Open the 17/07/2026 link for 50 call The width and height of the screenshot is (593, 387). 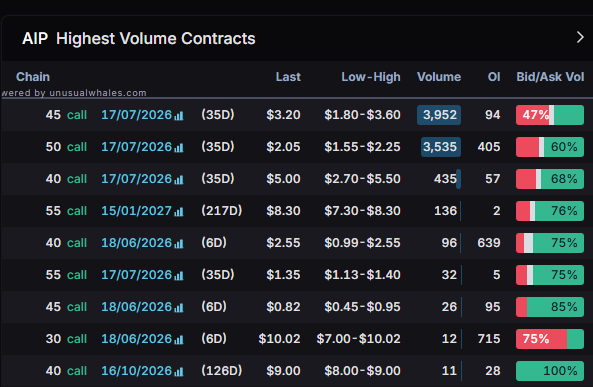137,147
